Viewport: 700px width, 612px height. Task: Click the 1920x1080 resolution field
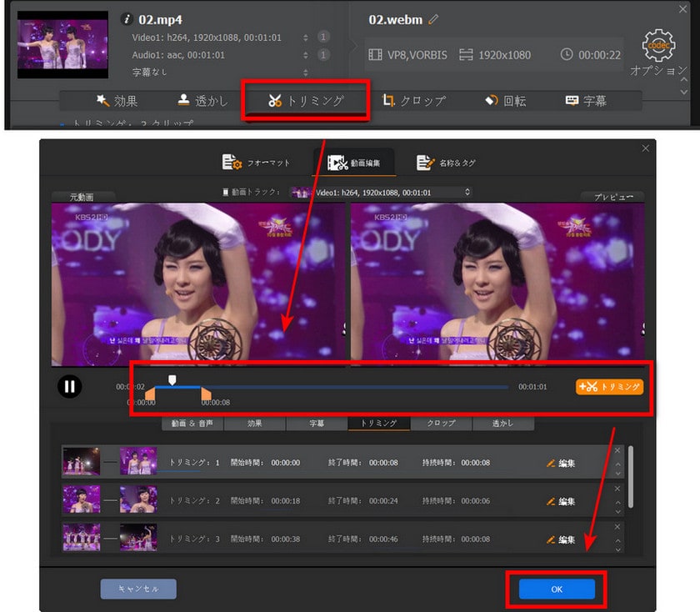(x=495, y=55)
